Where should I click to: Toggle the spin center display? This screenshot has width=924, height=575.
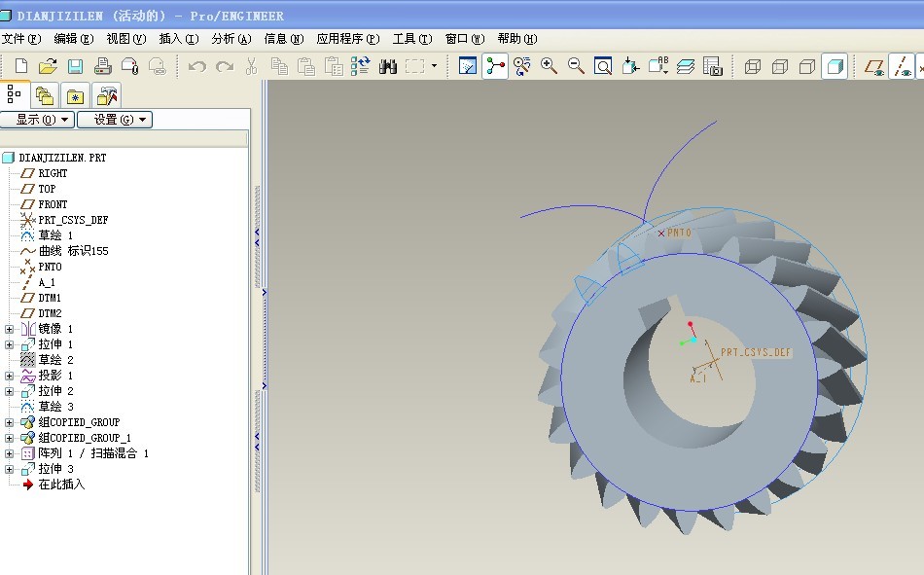pyautogui.click(x=495, y=66)
